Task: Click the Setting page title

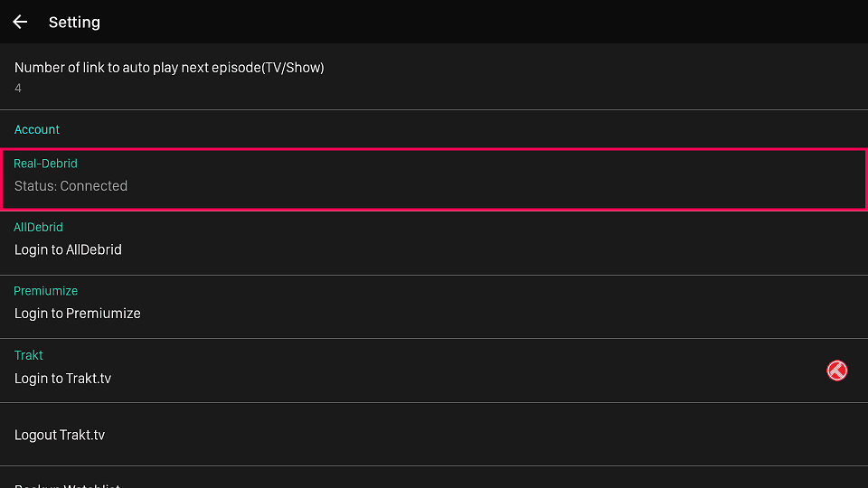Action: 74,22
